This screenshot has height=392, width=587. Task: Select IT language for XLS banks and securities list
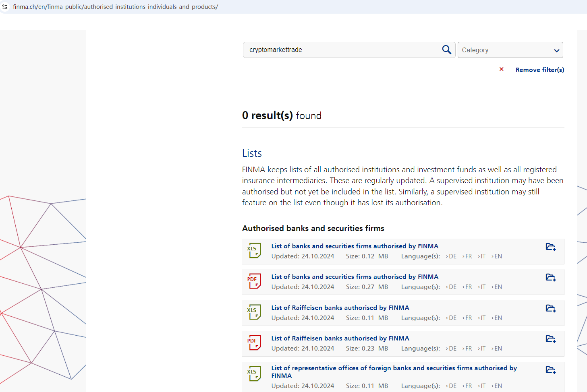pyautogui.click(x=482, y=256)
